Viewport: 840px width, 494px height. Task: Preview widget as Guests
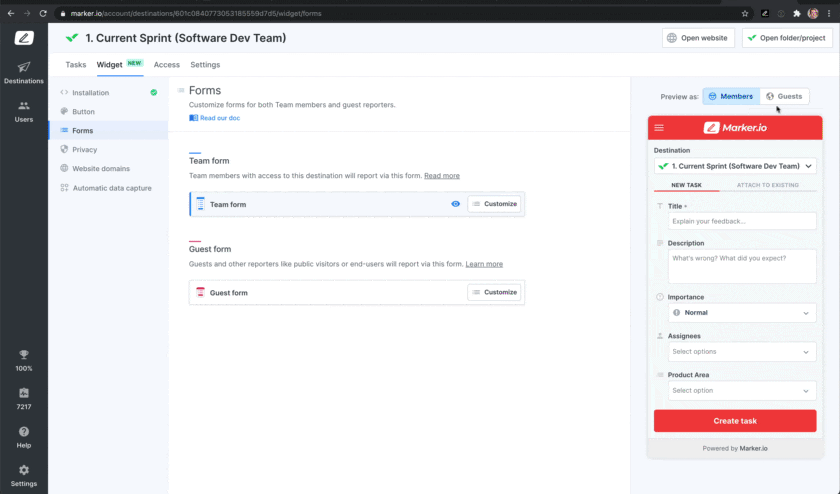coord(784,96)
